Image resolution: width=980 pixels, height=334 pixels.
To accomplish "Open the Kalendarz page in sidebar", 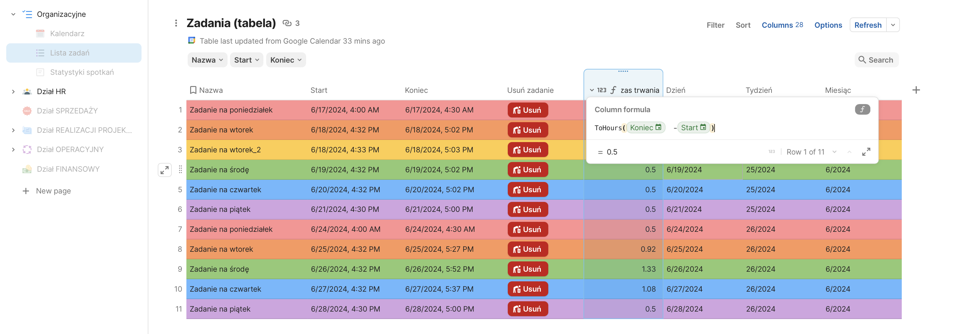I will click(x=67, y=33).
